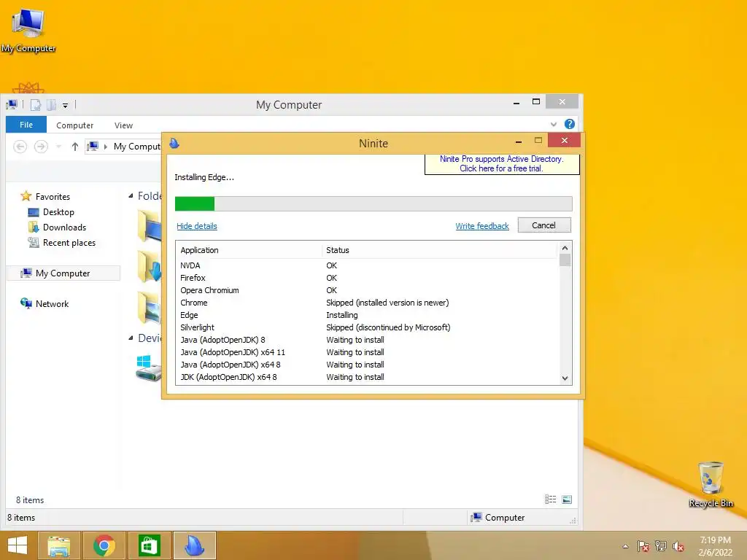Click Application column header
Screen dimensions: 747x560
click(x=249, y=250)
